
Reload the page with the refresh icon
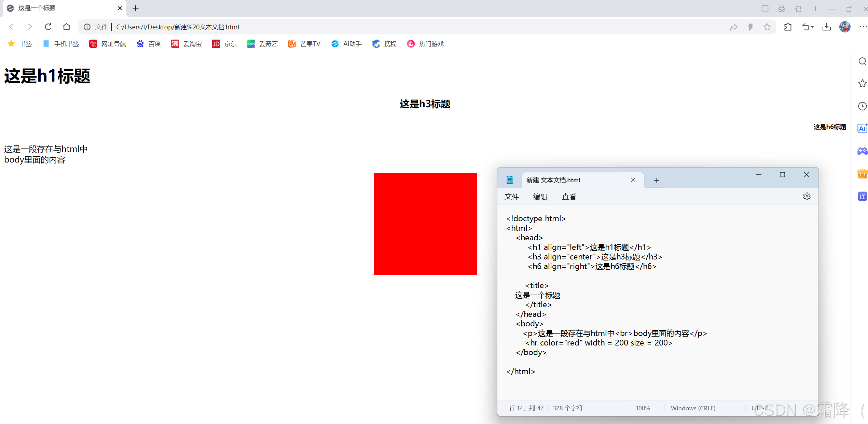pyautogui.click(x=48, y=27)
